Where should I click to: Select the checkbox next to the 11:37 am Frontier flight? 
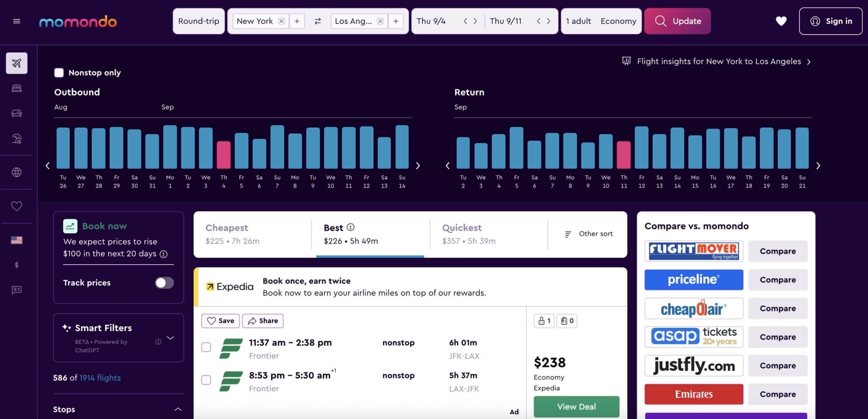(206, 347)
